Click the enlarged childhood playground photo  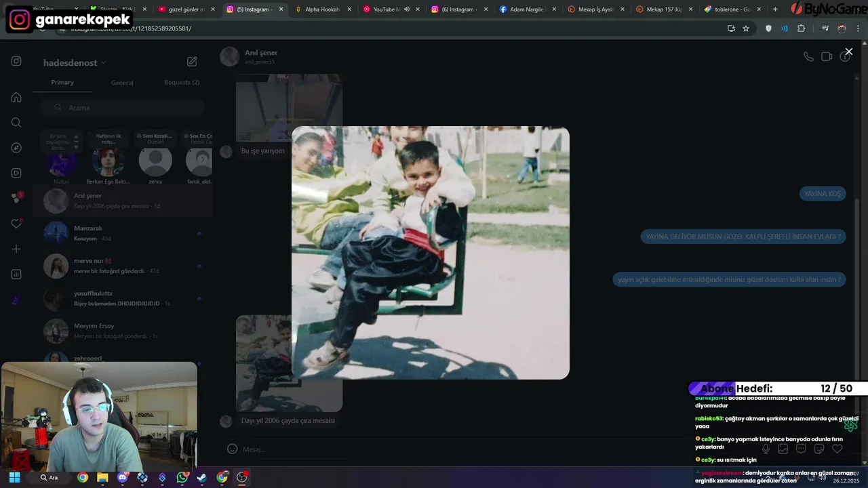(431, 252)
